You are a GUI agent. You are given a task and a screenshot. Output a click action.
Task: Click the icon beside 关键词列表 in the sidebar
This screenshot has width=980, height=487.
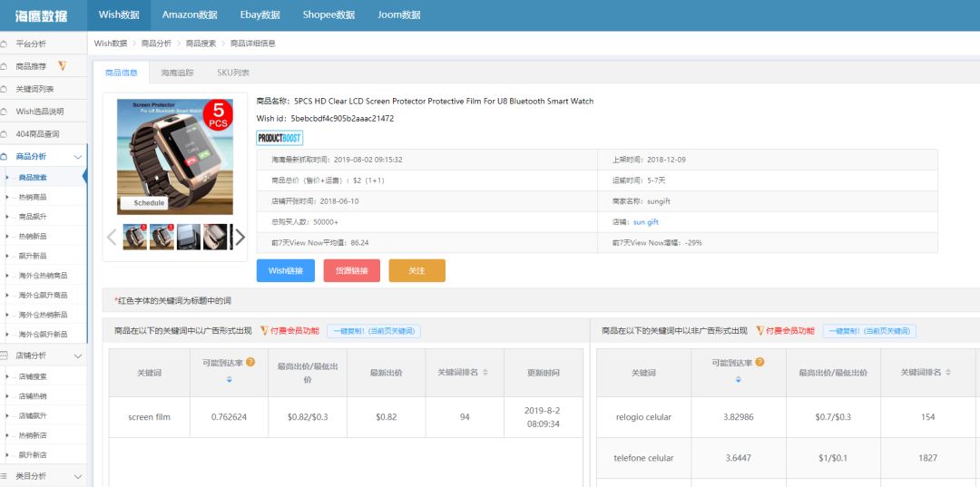pyautogui.click(x=5, y=89)
